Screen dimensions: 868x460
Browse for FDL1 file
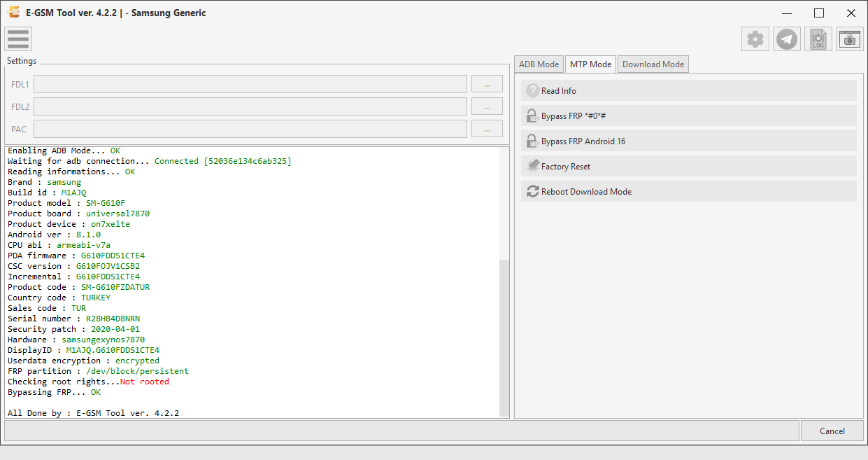[x=487, y=84]
